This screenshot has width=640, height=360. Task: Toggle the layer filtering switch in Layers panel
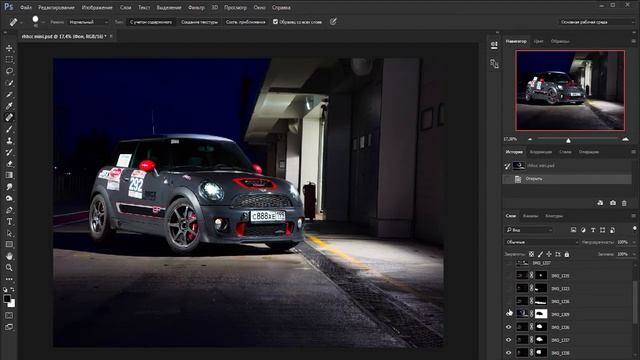tap(634, 229)
